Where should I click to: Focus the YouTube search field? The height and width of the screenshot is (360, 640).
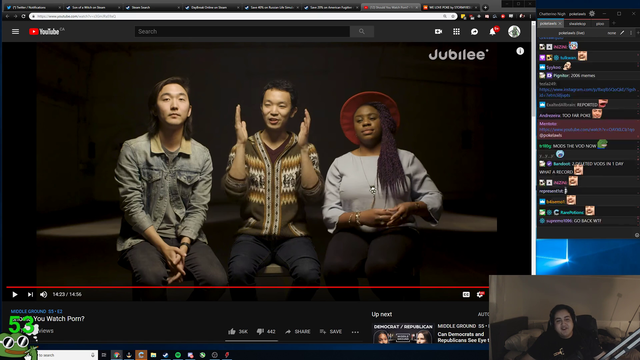tap(242, 31)
